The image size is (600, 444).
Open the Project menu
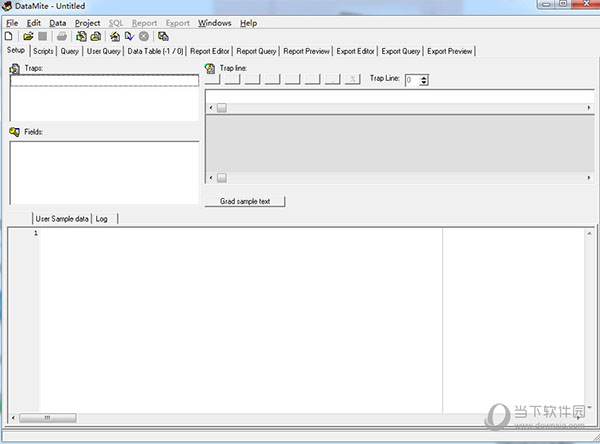coord(88,23)
